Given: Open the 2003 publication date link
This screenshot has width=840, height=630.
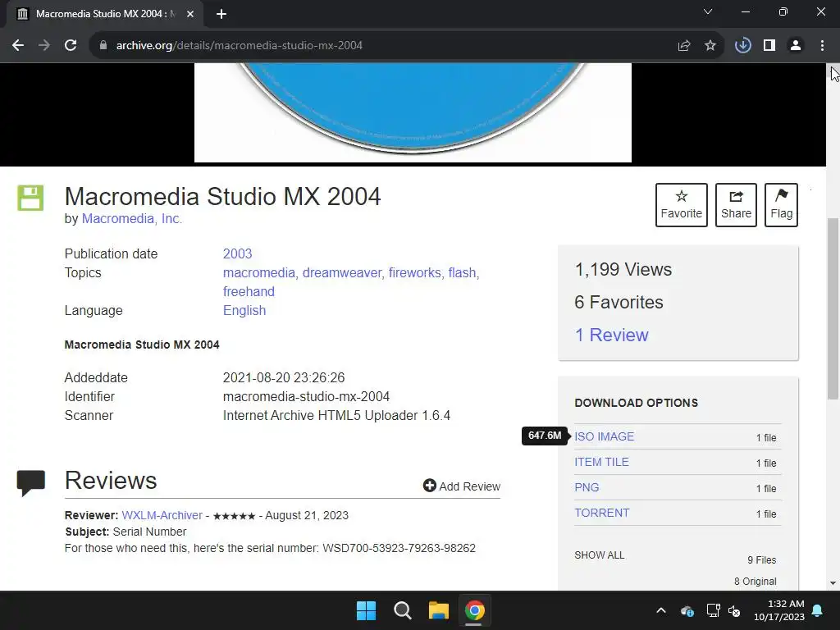Looking at the screenshot, I should tap(237, 253).
